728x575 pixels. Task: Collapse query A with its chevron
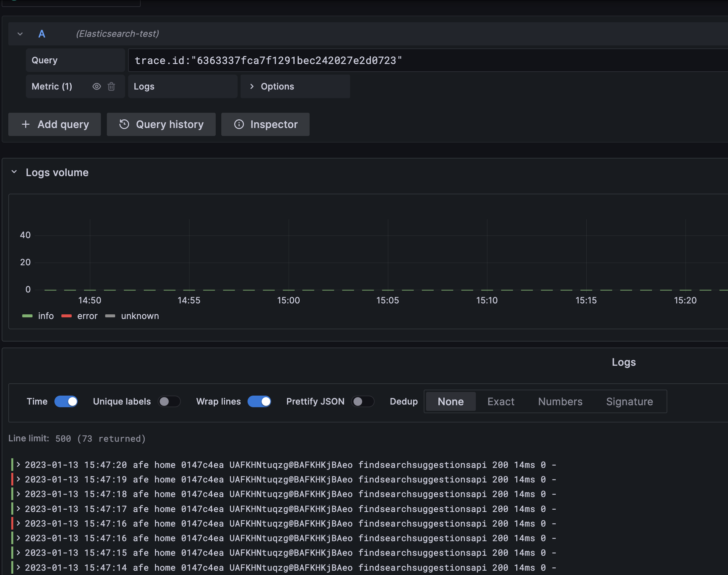(x=20, y=34)
